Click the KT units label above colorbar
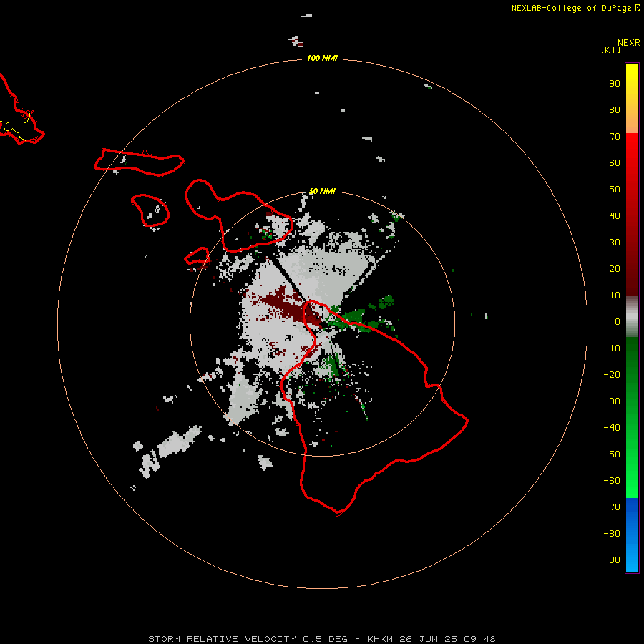The width and height of the screenshot is (644, 644). click(x=610, y=49)
